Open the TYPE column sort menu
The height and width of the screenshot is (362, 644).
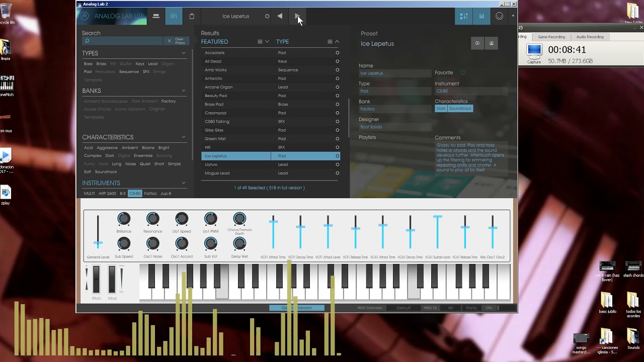(330, 42)
